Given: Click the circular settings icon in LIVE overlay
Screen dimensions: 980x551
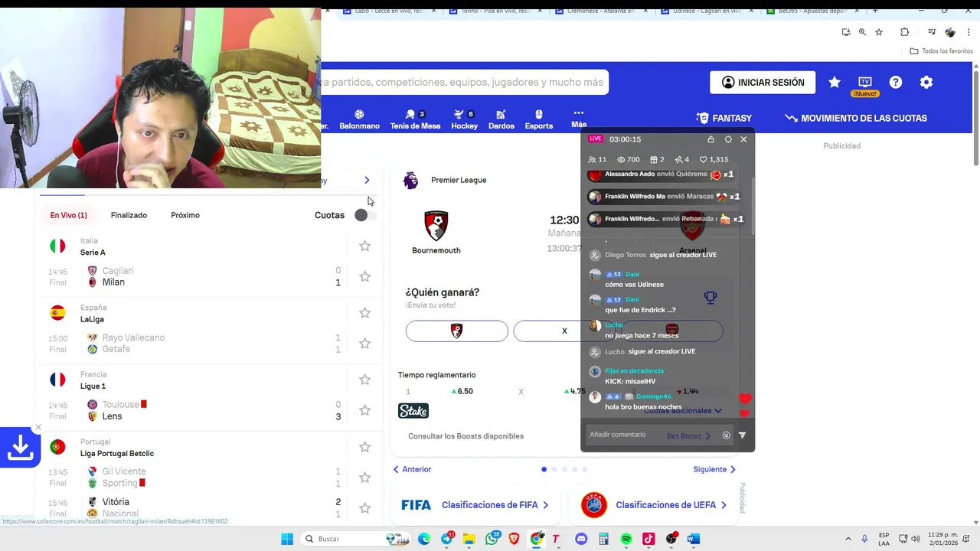Looking at the screenshot, I should pos(728,139).
